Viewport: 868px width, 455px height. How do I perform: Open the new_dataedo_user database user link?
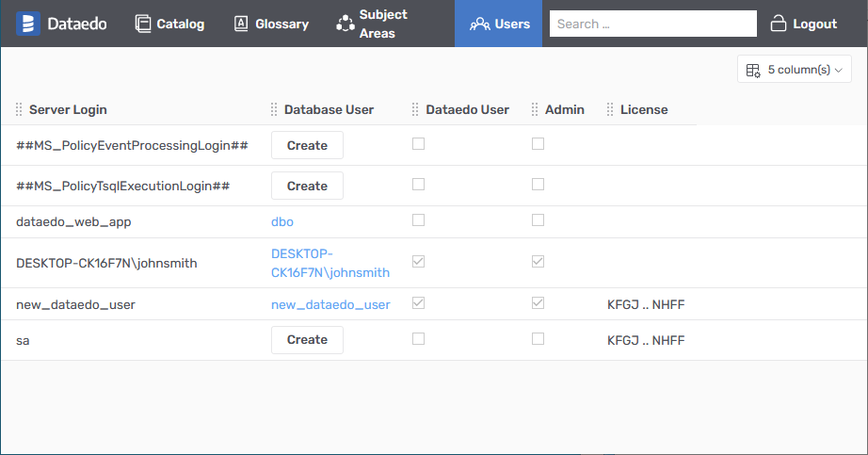[x=330, y=304]
